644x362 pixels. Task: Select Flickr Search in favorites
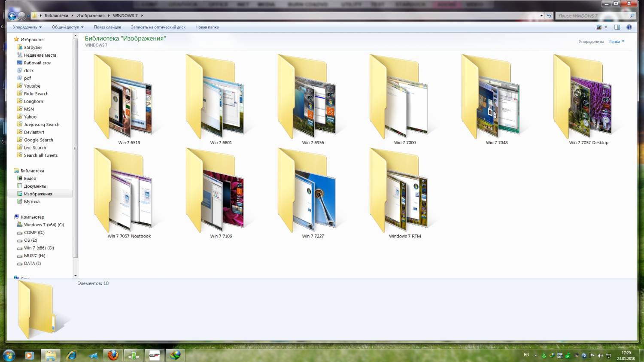[x=36, y=94]
